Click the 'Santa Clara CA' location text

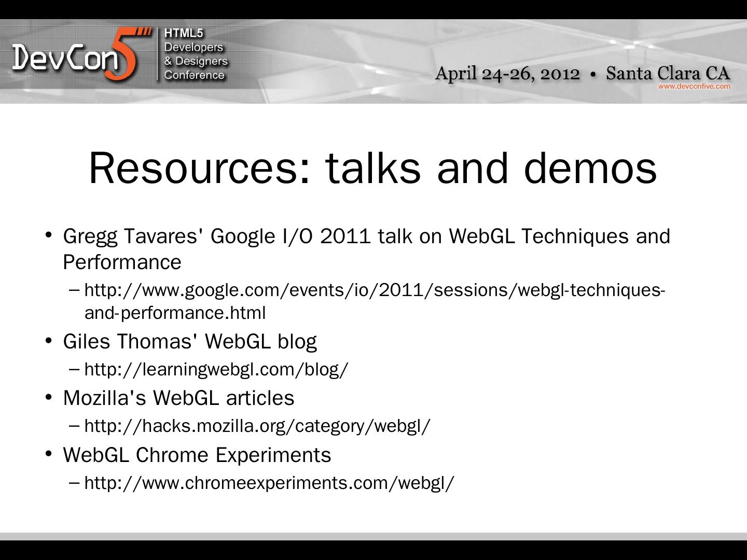click(668, 73)
